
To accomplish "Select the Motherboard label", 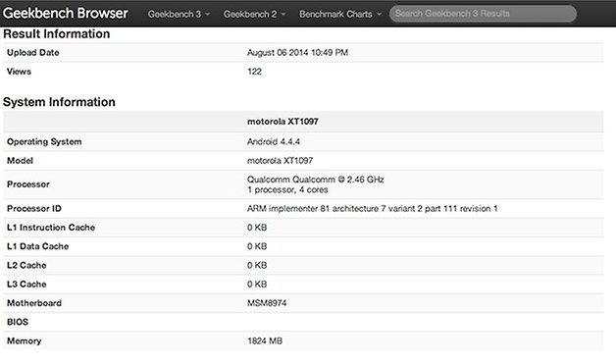I will click(34, 303).
